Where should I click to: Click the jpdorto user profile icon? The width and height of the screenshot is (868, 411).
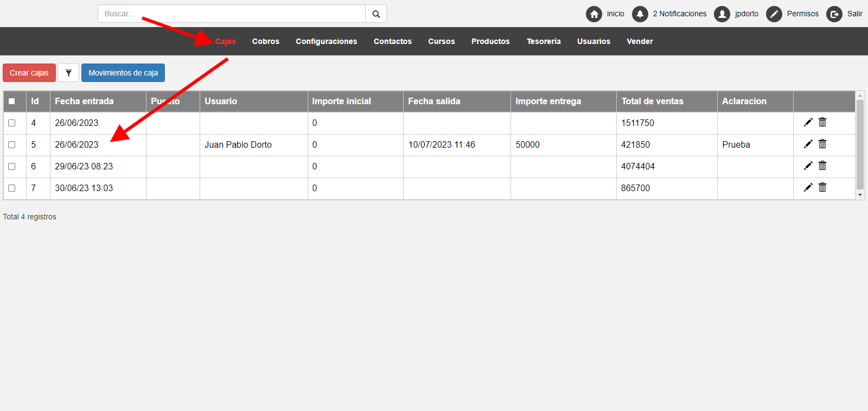pyautogui.click(x=722, y=14)
